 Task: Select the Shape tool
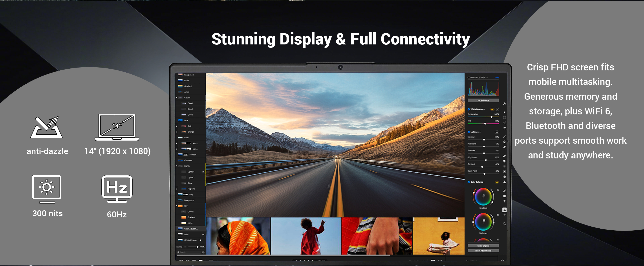coord(505,196)
